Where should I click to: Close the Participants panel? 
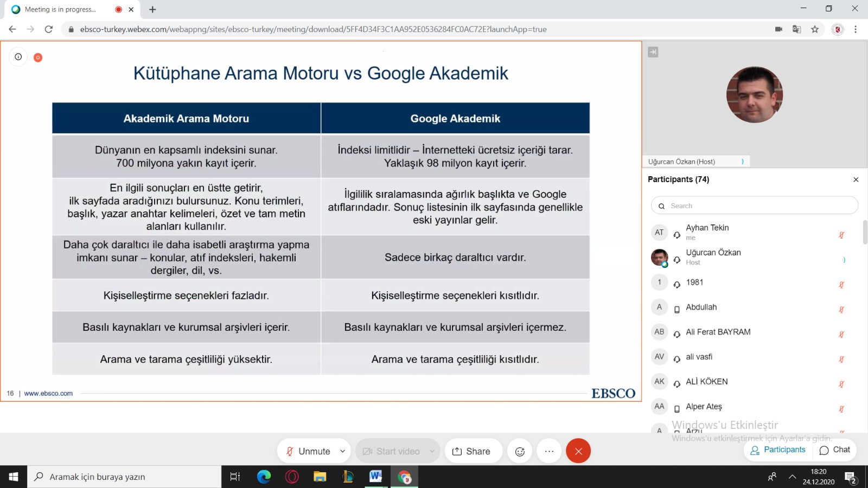[856, 179]
